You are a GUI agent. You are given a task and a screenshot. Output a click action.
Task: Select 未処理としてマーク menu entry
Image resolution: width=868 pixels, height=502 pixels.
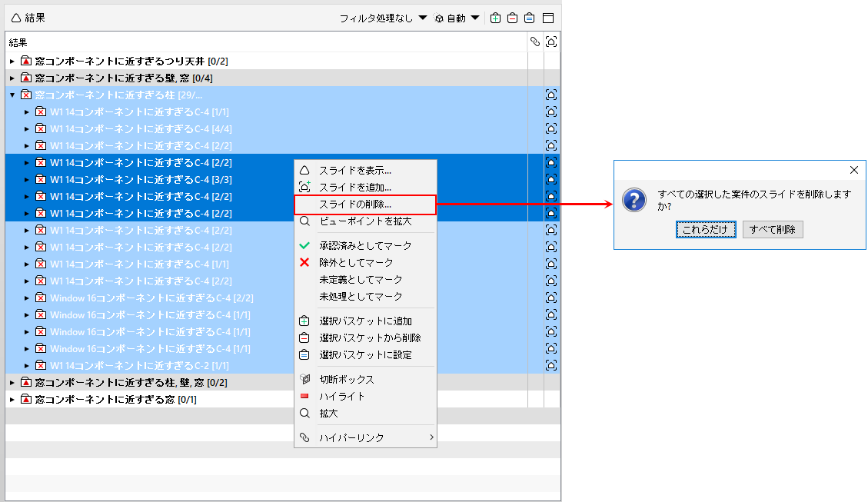[x=365, y=296]
